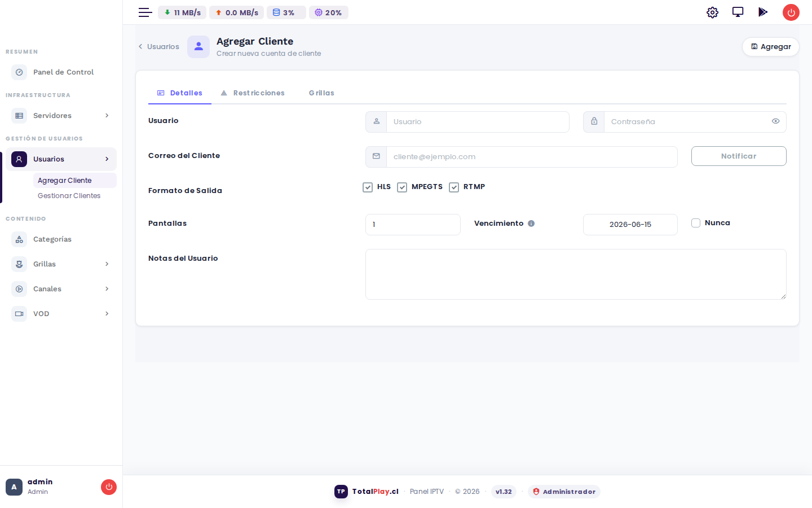The image size is (812, 508).
Task: Click the admin avatar letter A
Action: coord(14,487)
